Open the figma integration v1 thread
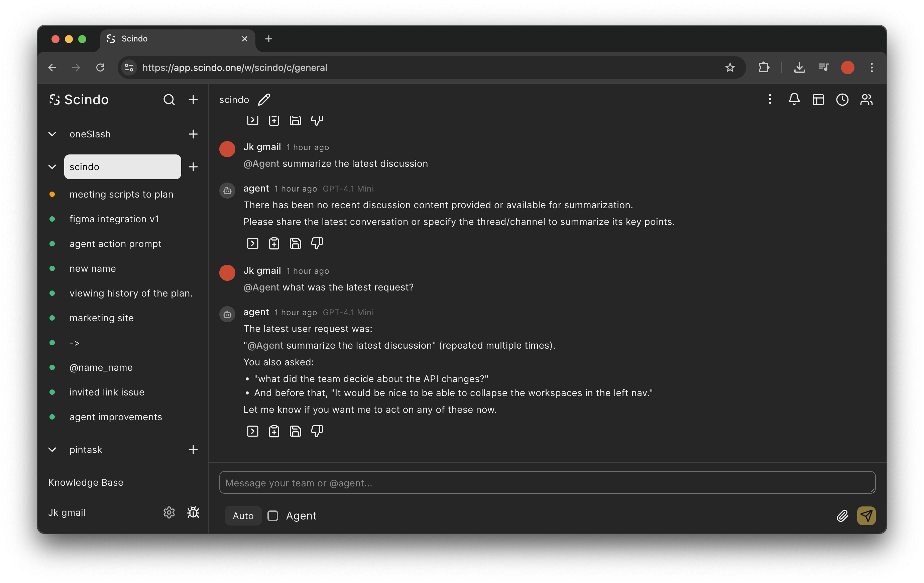 [114, 219]
